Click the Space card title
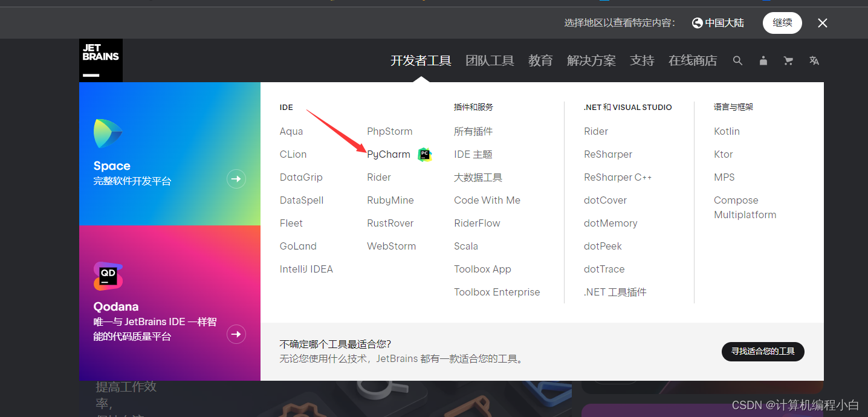This screenshot has height=417, width=868. point(112,166)
